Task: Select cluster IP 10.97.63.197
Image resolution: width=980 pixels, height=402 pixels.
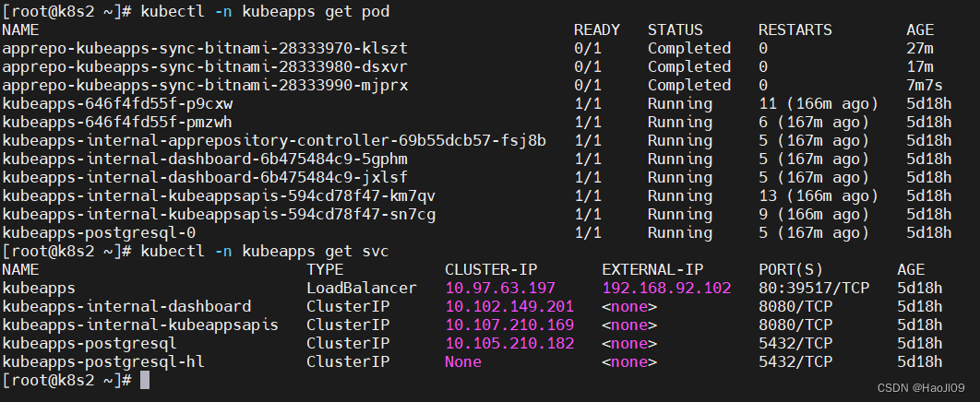Action: pyautogui.click(x=500, y=289)
